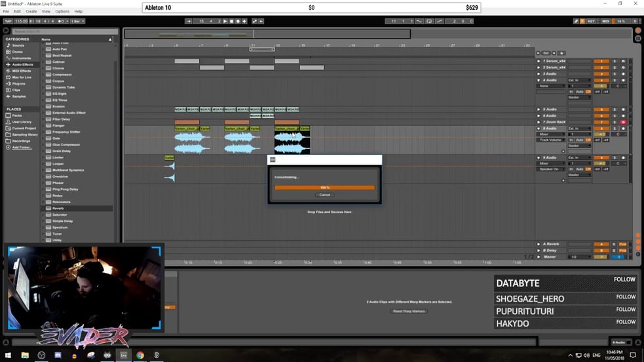Viewport: 644px width, 362px height.
Task: Select the Clips category
Action: [16, 90]
